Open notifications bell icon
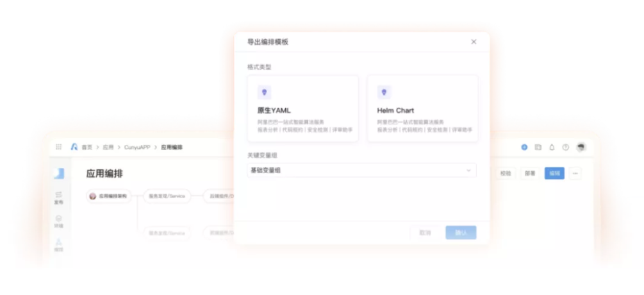Screen dimensions: 644x295 point(552,147)
